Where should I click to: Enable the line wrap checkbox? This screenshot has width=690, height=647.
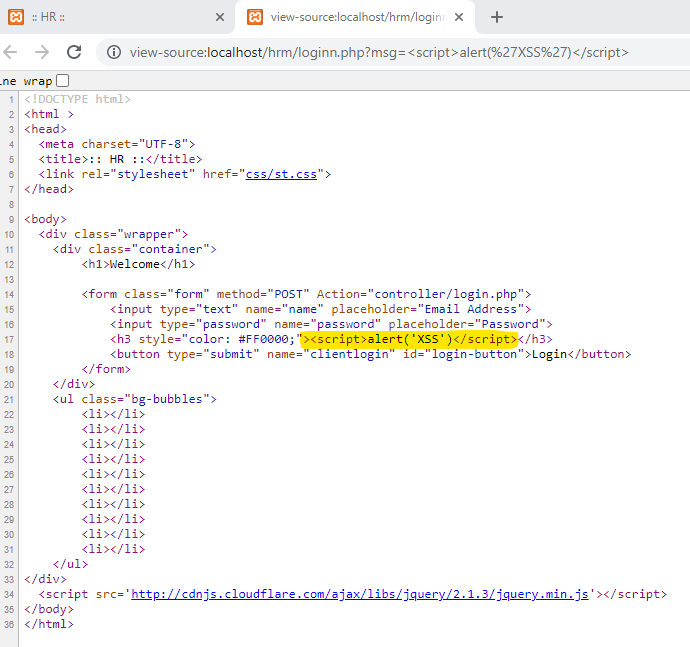click(62, 81)
